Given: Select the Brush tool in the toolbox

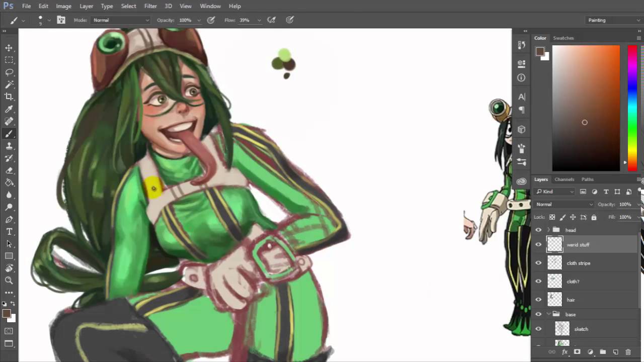Looking at the screenshot, I should 9,134.
